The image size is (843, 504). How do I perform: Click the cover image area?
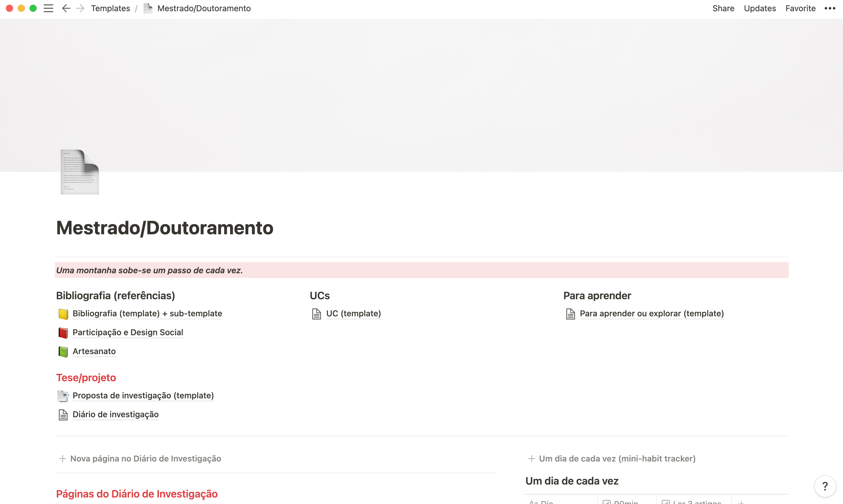[421, 85]
